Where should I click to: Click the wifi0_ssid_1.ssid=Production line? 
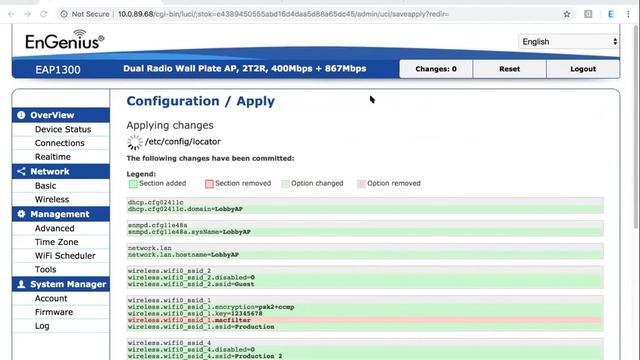(x=365, y=327)
